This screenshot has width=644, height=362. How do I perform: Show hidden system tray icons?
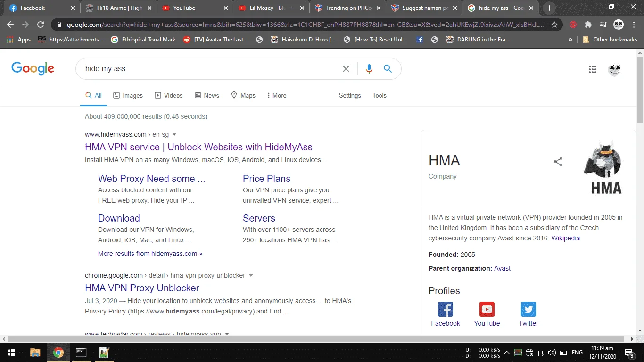point(507,352)
